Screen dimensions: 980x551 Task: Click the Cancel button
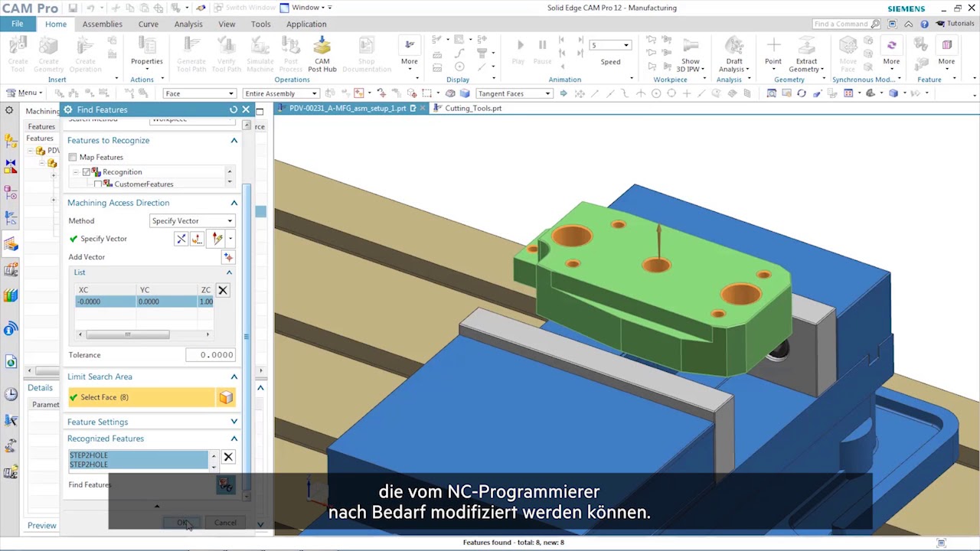225,523
